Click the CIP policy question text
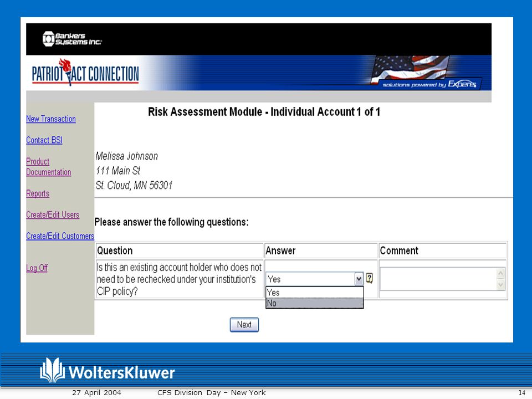 [x=179, y=279]
